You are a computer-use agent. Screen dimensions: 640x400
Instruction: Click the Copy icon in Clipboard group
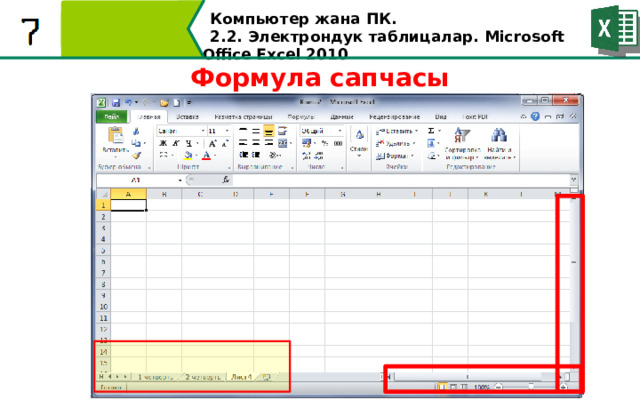(136, 143)
